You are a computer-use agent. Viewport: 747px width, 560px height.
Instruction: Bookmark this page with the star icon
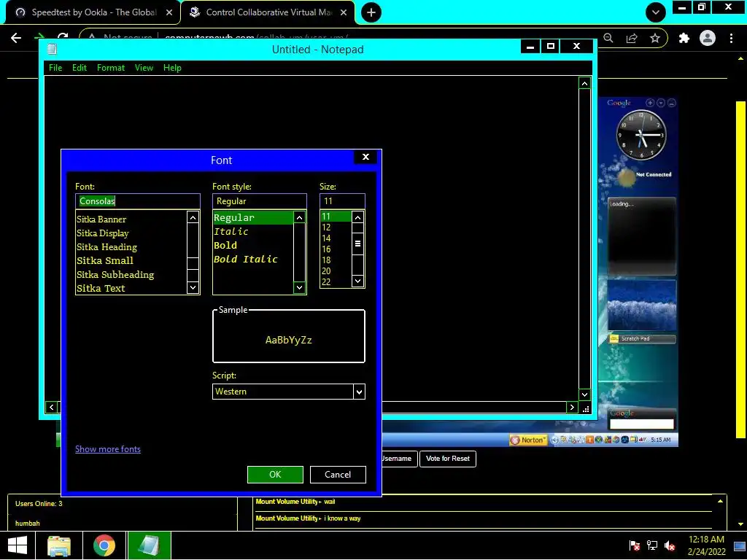click(x=655, y=38)
